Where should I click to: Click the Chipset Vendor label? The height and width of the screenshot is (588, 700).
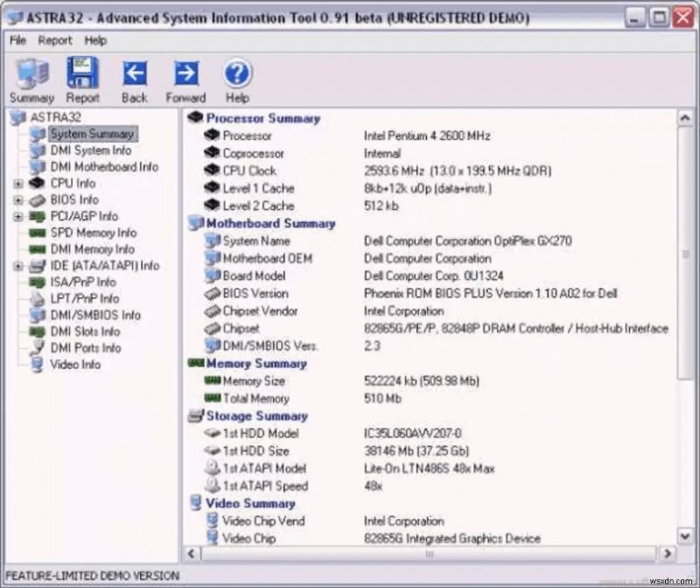pos(260,311)
